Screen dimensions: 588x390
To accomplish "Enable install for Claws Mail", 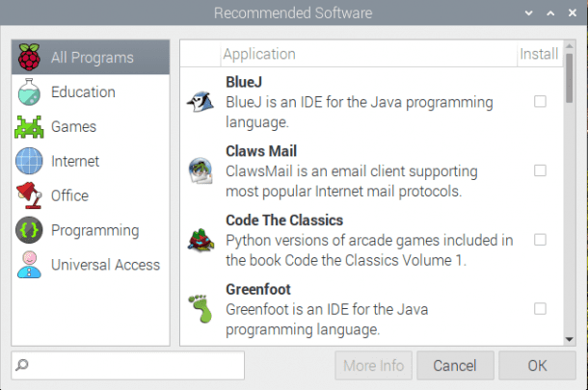I will click(x=540, y=170).
